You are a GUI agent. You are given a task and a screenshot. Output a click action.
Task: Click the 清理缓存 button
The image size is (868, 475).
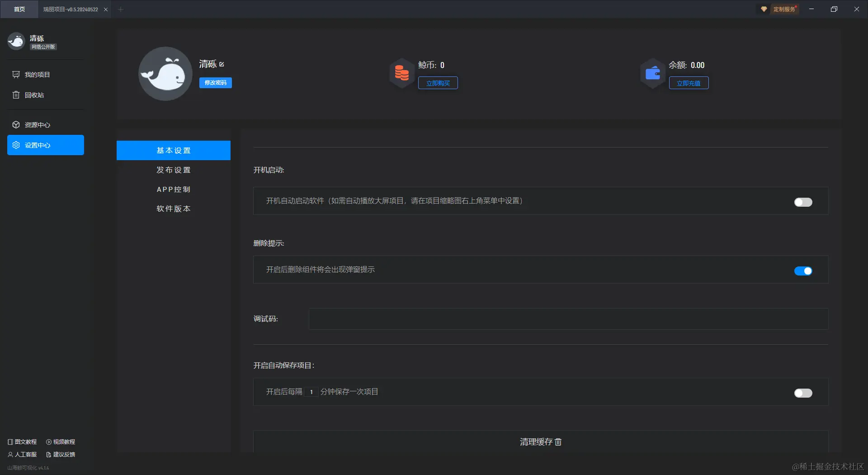pos(541,442)
